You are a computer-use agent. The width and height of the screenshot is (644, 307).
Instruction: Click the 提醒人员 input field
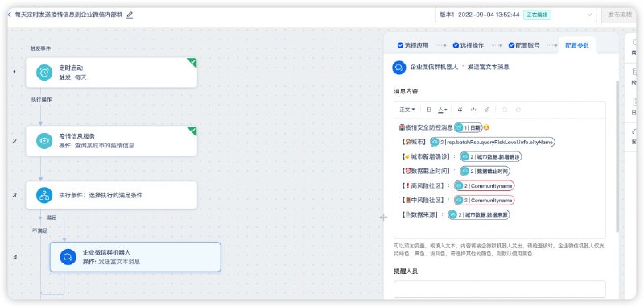coord(499,289)
